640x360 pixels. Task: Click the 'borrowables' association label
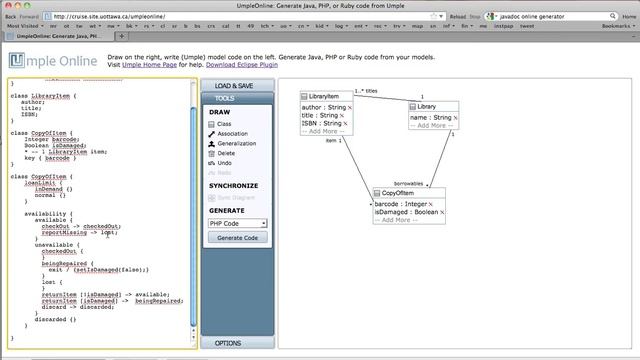[408, 184]
